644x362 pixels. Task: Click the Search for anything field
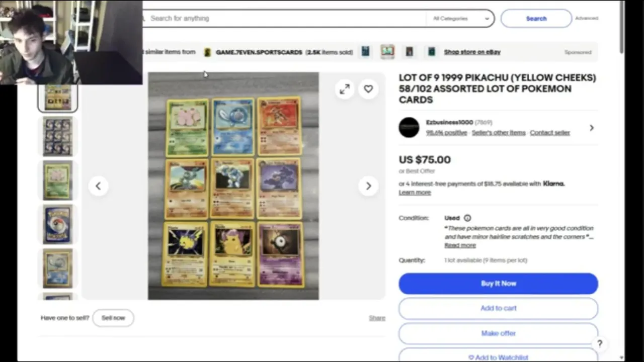click(x=284, y=18)
